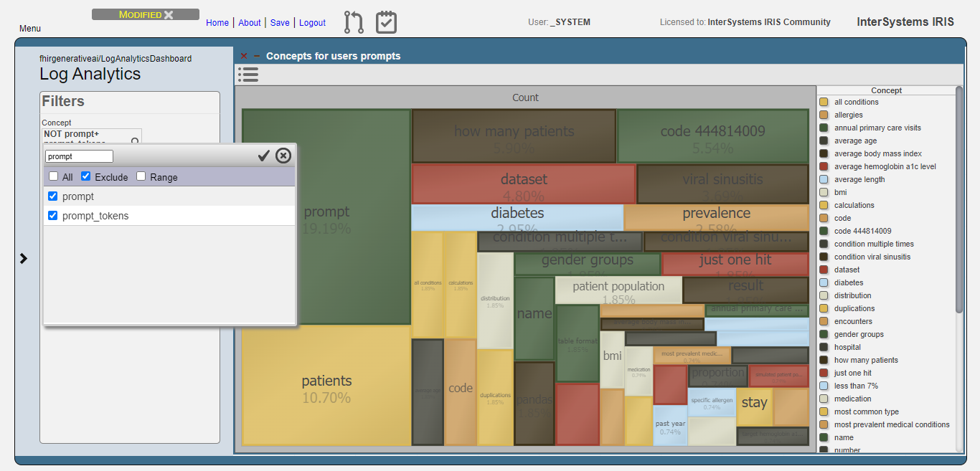Click the viral sinusitis treemap tile
Screen dimensions: 980x471
(723, 184)
